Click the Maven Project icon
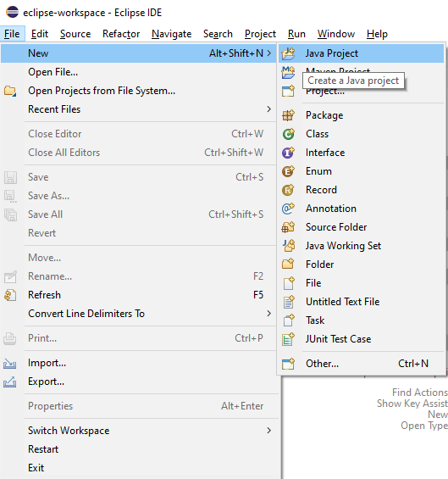This screenshot has height=479, width=448. click(288, 72)
